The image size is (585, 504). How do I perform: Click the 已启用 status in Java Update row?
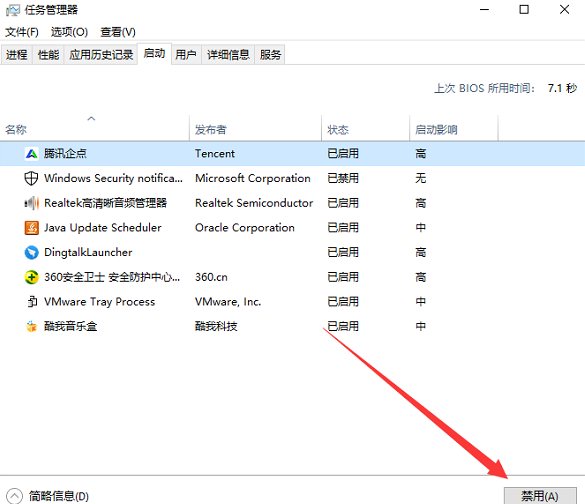coord(343,228)
